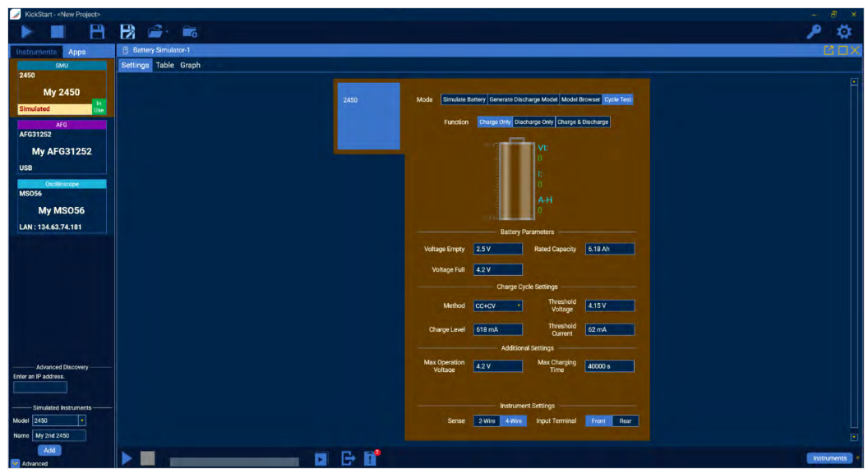Select Cycle Test mode

point(618,99)
